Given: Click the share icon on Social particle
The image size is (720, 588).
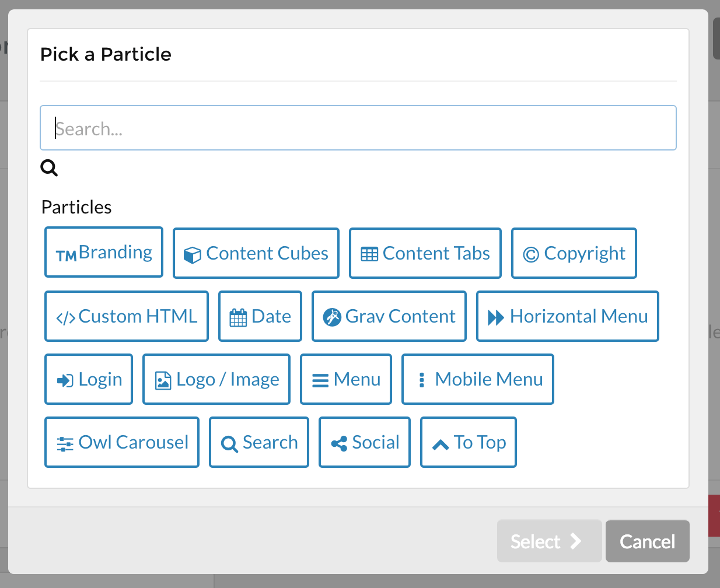Looking at the screenshot, I should click(339, 443).
